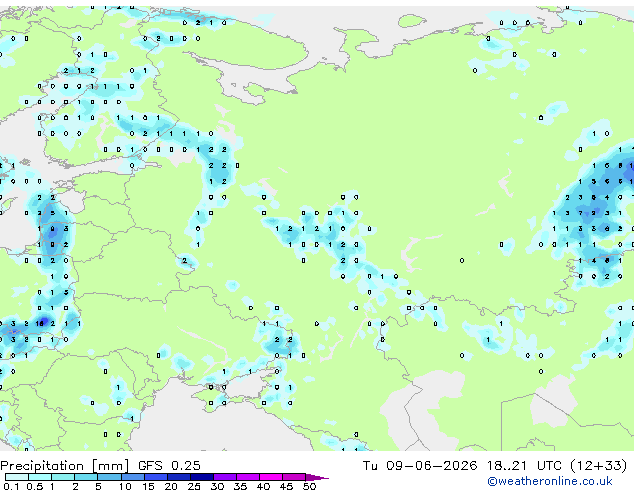The image size is (634, 490).
Task: Select the legend swatch between 10 and 15
Action: pyautogui.click(x=133, y=477)
